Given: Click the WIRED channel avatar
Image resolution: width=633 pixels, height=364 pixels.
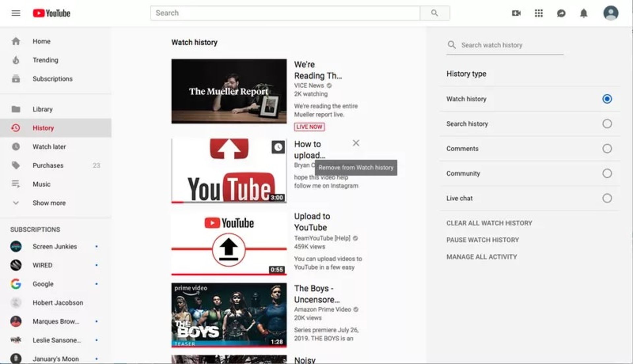Looking at the screenshot, I should point(16,265).
